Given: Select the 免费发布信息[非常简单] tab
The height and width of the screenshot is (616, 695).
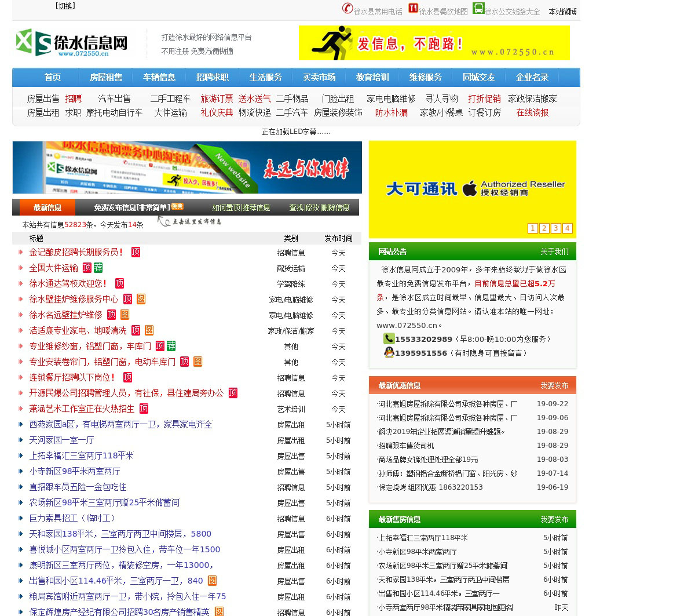Looking at the screenshot, I should pyautogui.click(x=132, y=207).
